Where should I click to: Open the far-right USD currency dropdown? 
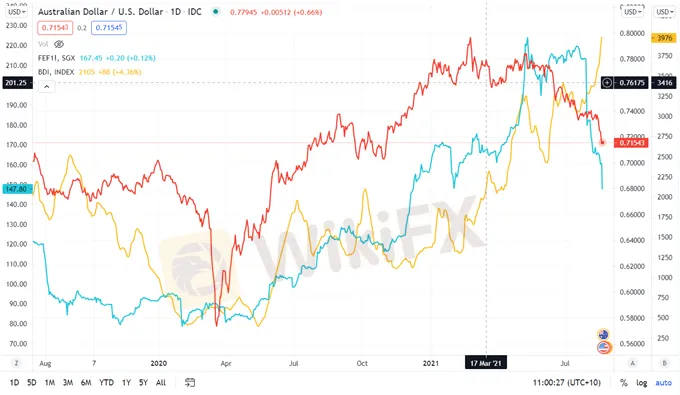665,12
